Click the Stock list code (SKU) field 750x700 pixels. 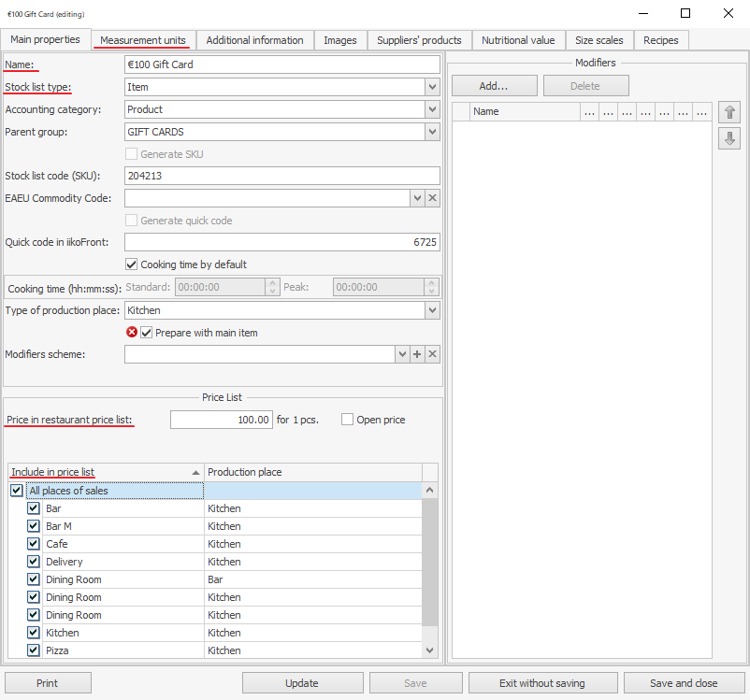[x=281, y=176]
